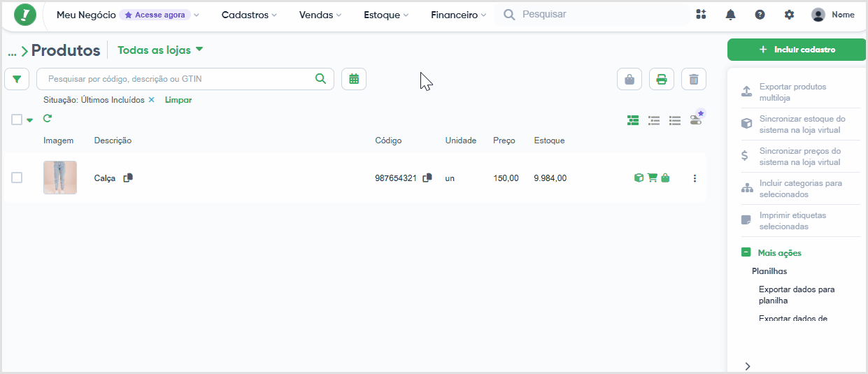Open the three-dot menu for Calça
This screenshot has height=374, width=868.
tap(695, 178)
